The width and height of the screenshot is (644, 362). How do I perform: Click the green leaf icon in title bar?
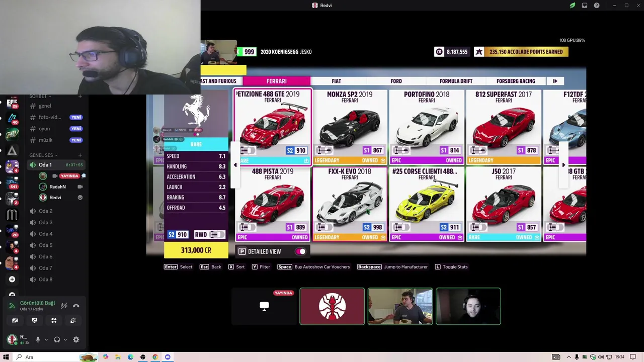573,6
